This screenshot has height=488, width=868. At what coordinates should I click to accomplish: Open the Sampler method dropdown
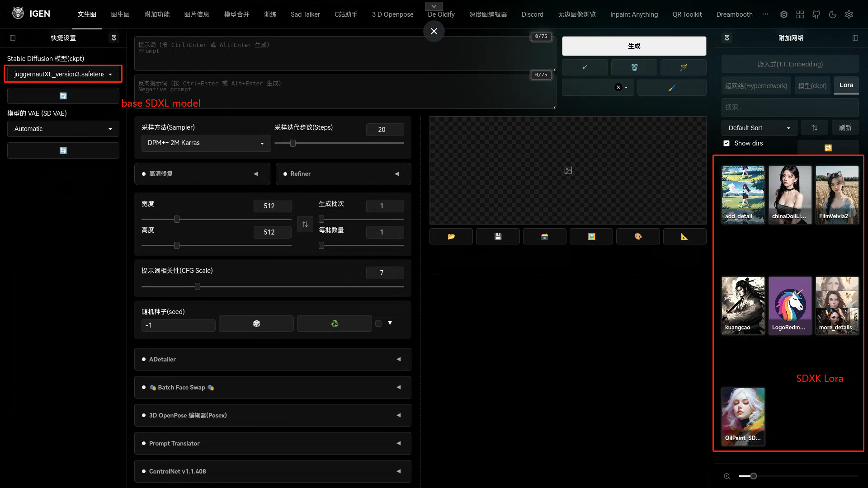coord(206,143)
